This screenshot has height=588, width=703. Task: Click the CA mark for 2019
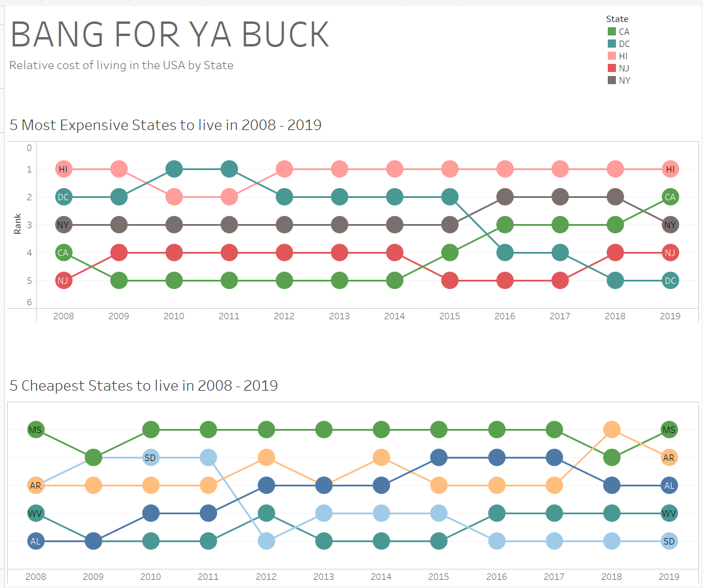670,197
